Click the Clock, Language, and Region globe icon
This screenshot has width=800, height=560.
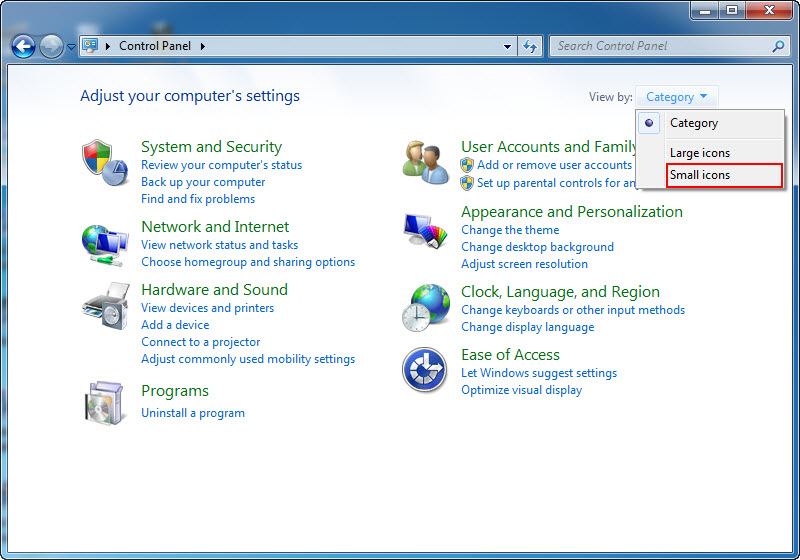point(426,308)
